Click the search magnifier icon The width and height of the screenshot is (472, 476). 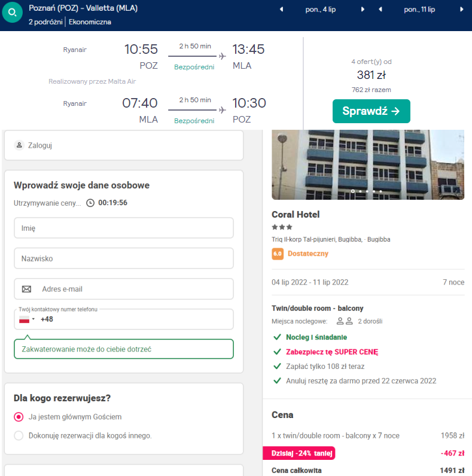click(x=12, y=12)
